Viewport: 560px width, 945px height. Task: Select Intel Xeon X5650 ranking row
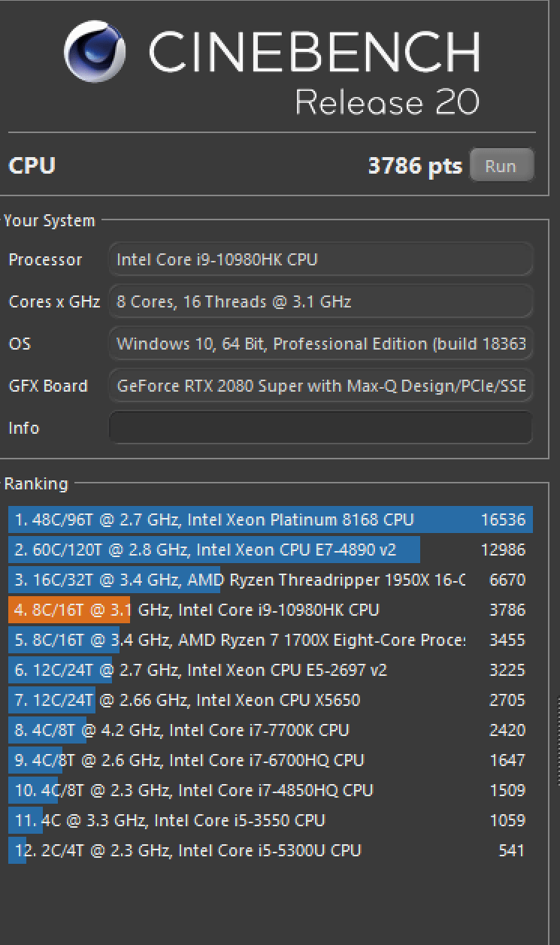point(269,701)
